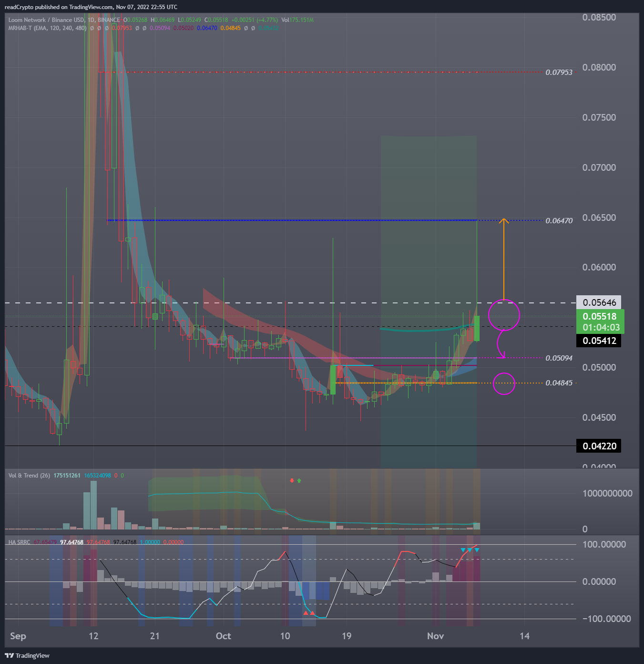Viewport: 644px width, 664px height.
Task: Click the rightmost cyan down triangle in HA SRRC
Action: click(x=477, y=550)
